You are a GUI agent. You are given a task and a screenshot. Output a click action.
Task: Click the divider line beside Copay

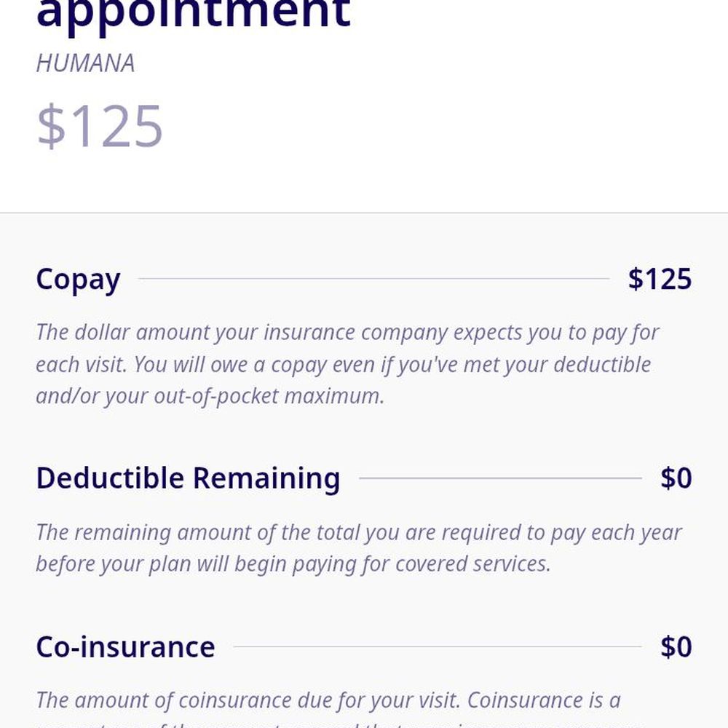373,279
